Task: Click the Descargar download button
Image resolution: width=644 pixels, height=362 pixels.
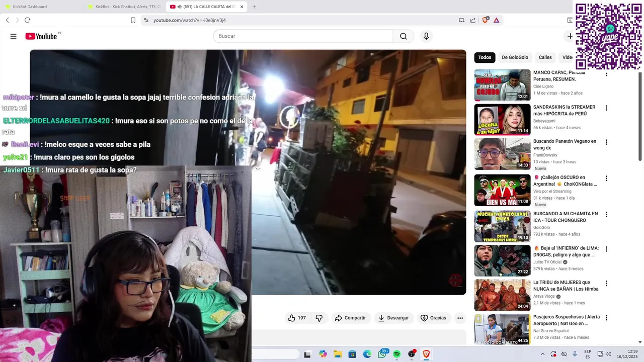Action: click(x=393, y=318)
